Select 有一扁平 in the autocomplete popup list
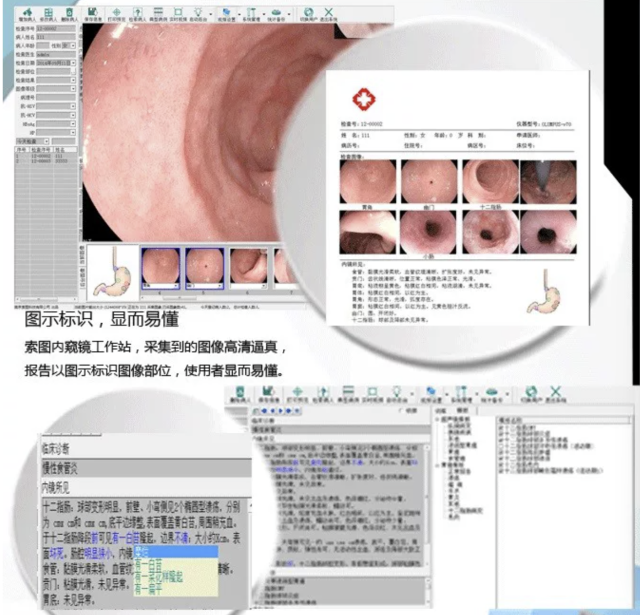This screenshot has width=640, height=615. (176, 588)
